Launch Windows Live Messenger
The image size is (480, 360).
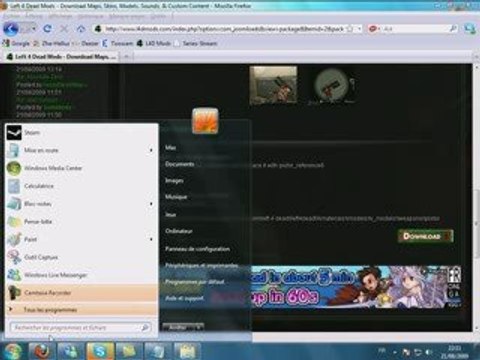81,275
